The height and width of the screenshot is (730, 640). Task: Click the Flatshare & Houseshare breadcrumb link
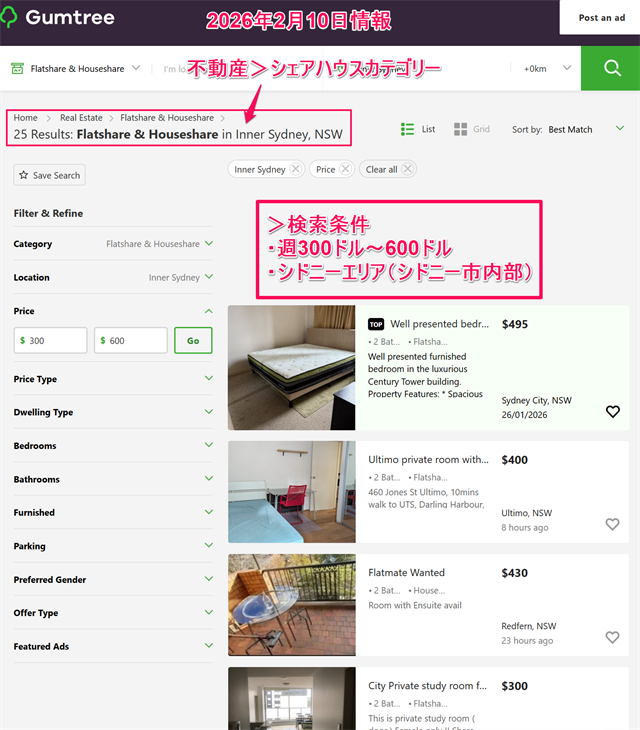[x=167, y=118]
